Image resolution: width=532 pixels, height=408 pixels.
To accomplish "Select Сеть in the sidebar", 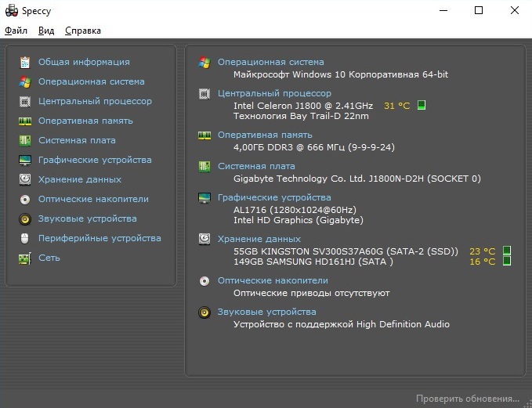I will (49, 258).
